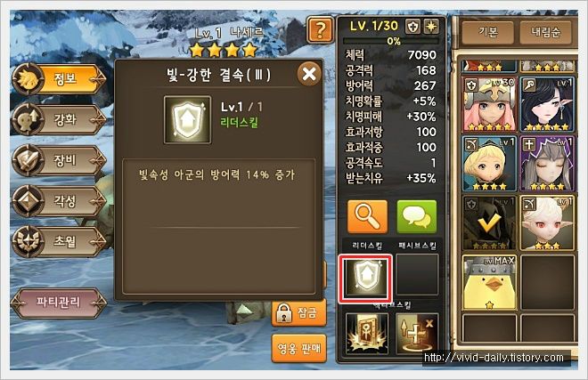
Task: Open the magnifying glass detail view
Action: pyautogui.click(x=367, y=216)
